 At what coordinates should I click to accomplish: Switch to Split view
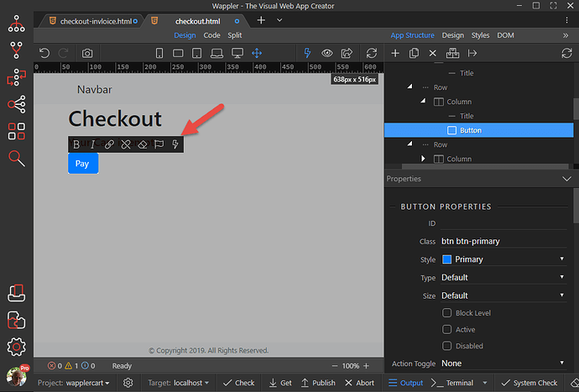click(234, 35)
